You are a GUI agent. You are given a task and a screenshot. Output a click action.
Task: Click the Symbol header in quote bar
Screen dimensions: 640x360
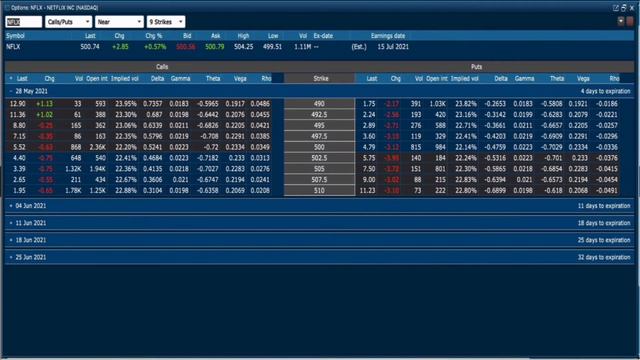[15, 36]
